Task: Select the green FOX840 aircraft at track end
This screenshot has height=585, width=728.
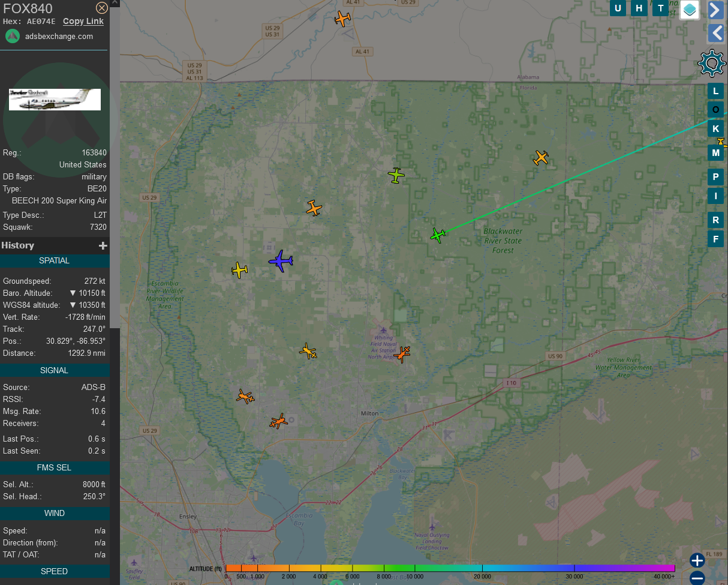Action: coord(438,235)
